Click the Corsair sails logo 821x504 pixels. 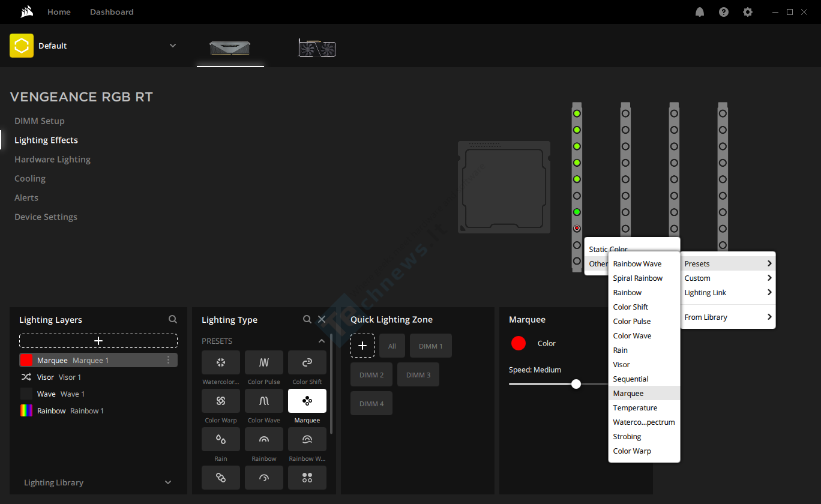click(x=26, y=12)
